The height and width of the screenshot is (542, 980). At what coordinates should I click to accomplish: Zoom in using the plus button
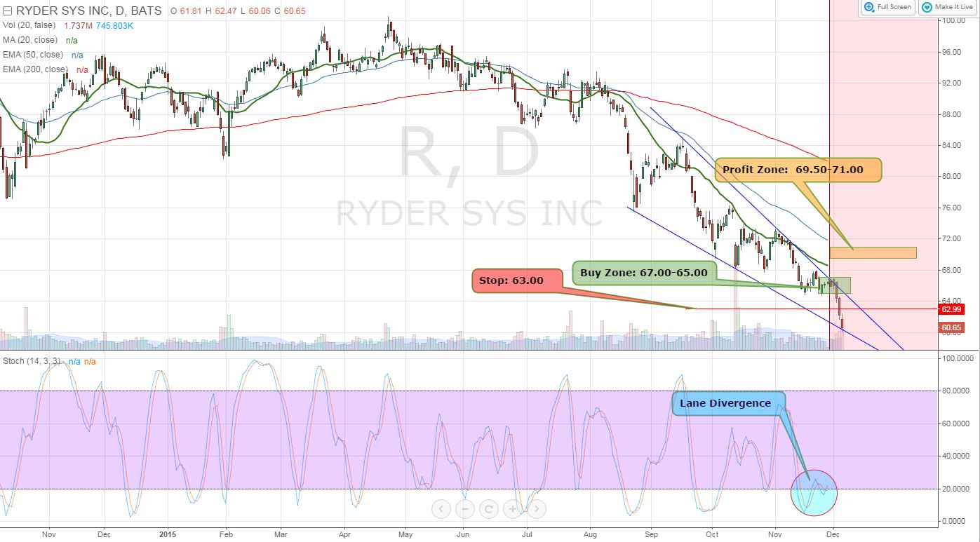pos(513,509)
